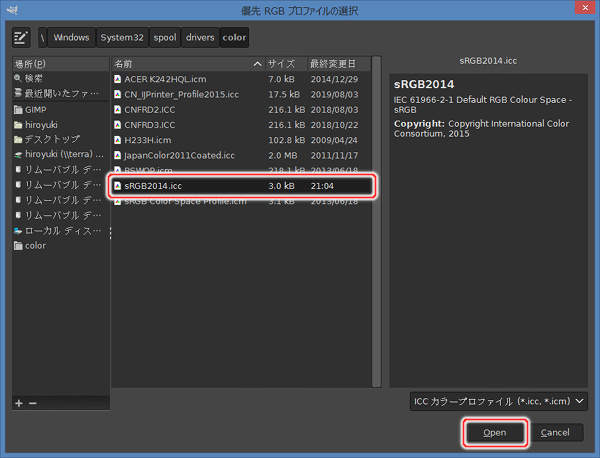600x458 pixels.
Task: Sort files by サイズ column header
Action: click(286, 64)
